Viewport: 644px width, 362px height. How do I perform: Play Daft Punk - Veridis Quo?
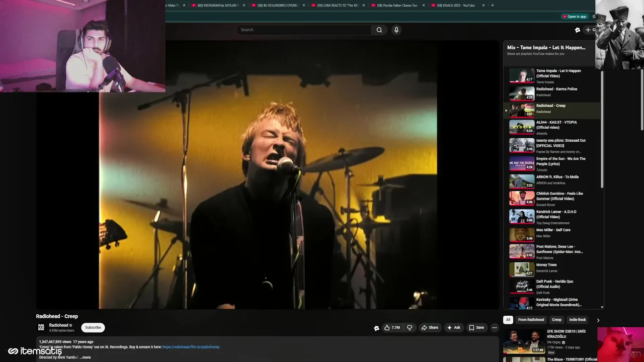click(552, 287)
